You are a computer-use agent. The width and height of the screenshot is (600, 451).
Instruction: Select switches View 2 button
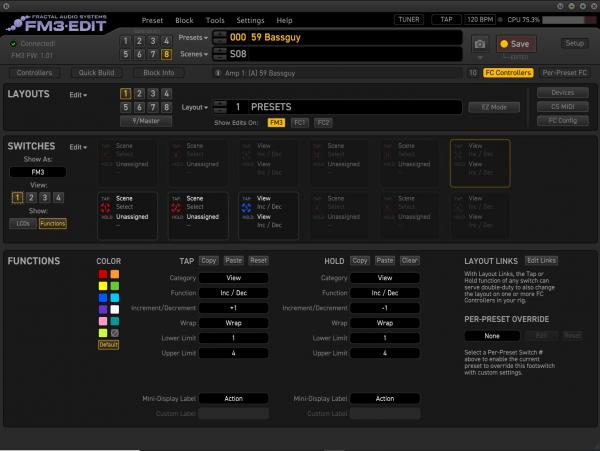[x=31, y=198]
